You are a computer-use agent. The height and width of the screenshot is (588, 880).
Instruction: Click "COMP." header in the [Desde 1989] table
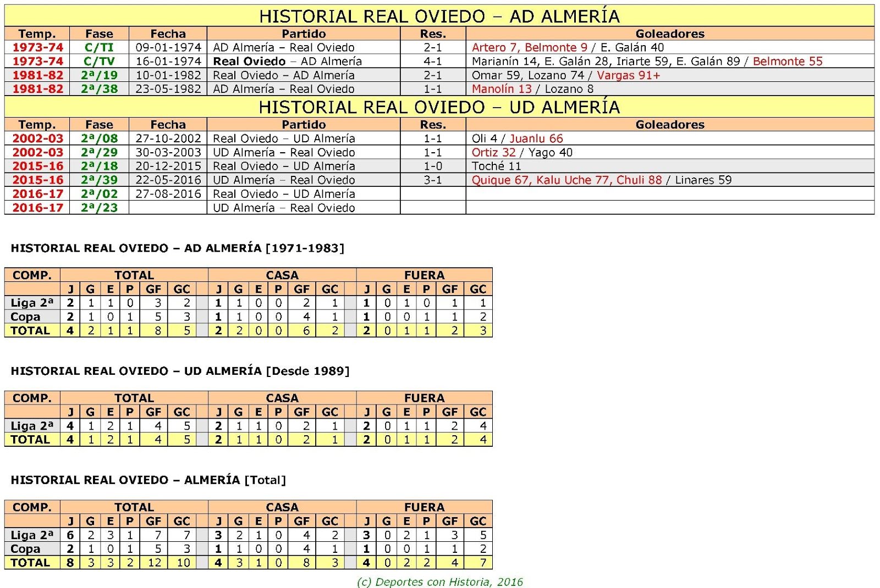(x=32, y=398)
